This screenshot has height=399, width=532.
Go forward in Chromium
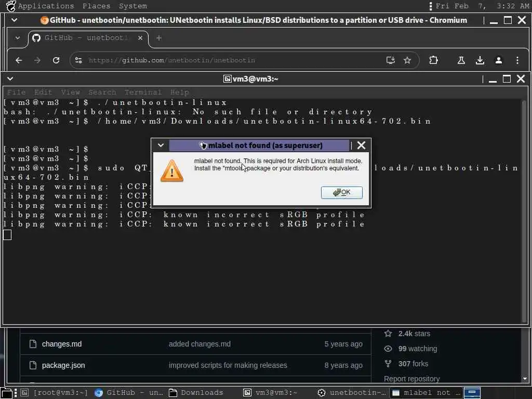point(37,60)
